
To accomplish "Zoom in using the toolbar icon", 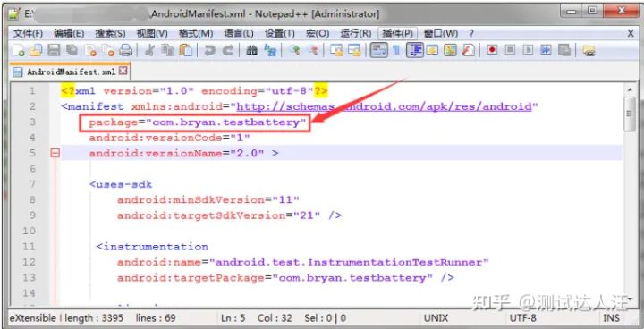I will (x=293, y=50).
